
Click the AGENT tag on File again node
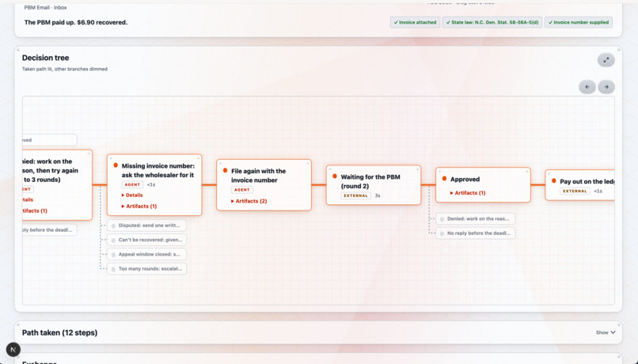coord(241,190)
